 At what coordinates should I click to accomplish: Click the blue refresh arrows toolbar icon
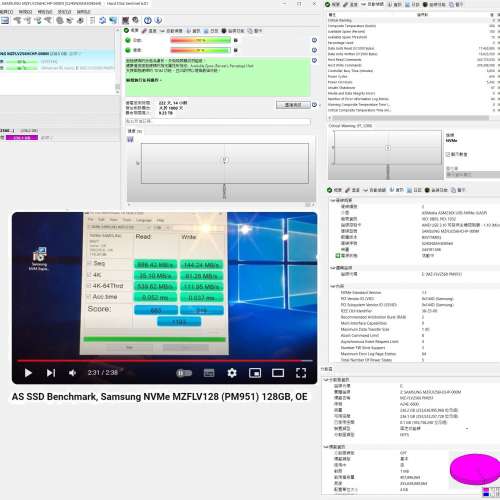coord(102,20)
